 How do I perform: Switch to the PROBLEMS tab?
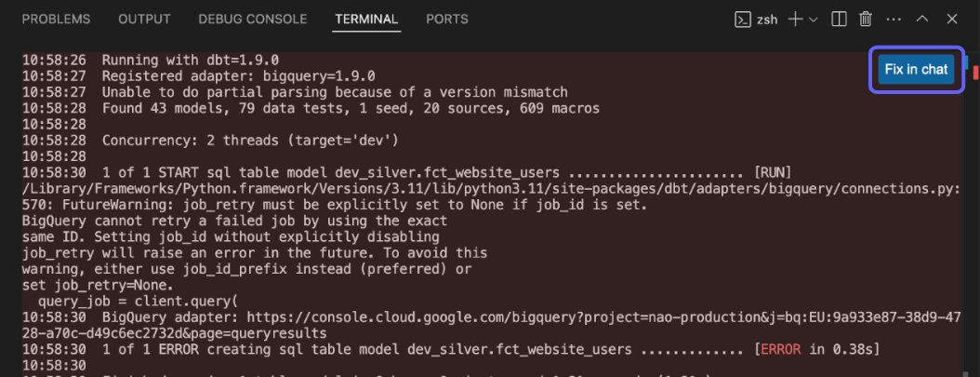[x=56, y=20]
